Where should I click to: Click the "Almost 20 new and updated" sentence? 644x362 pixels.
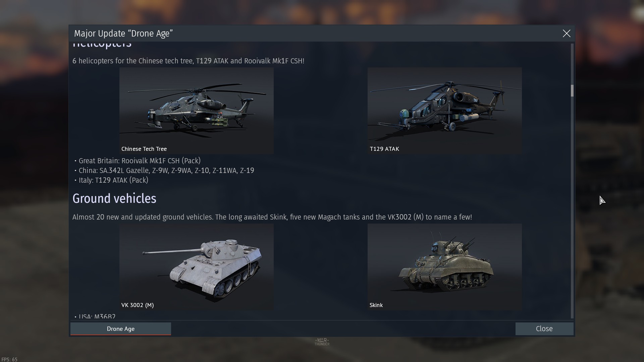[272, 217]
